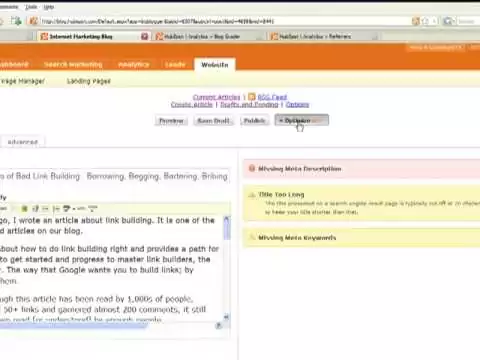
Task: Click the Title Too Long warning icon
Action: 252,194
